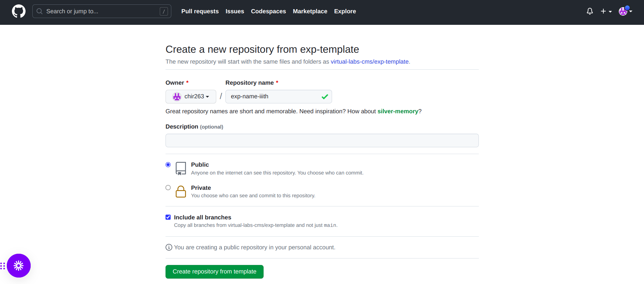Open Explore
The width and height of the screenshot is (644, 284).
pyautogui.click(x=345, y=11)
